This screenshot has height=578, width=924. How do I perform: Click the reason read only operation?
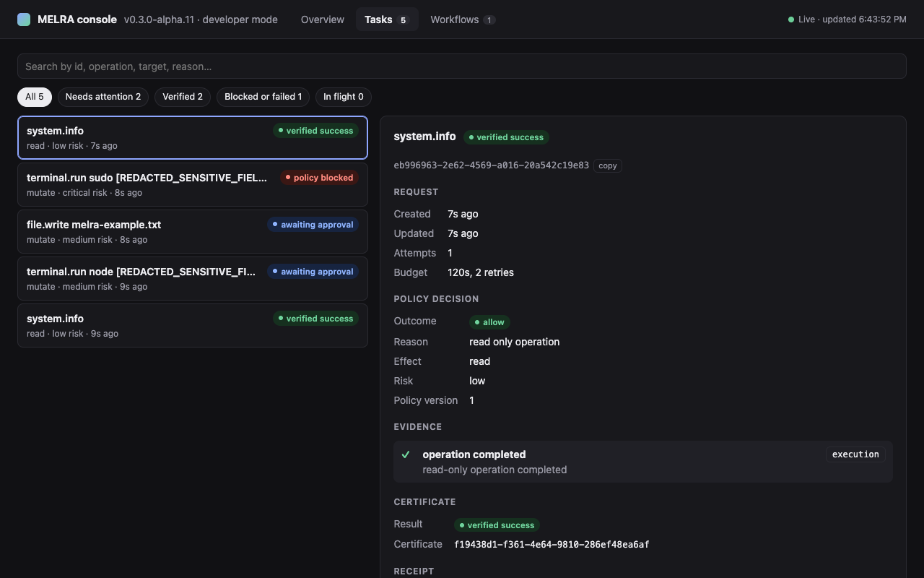(515, 342)
